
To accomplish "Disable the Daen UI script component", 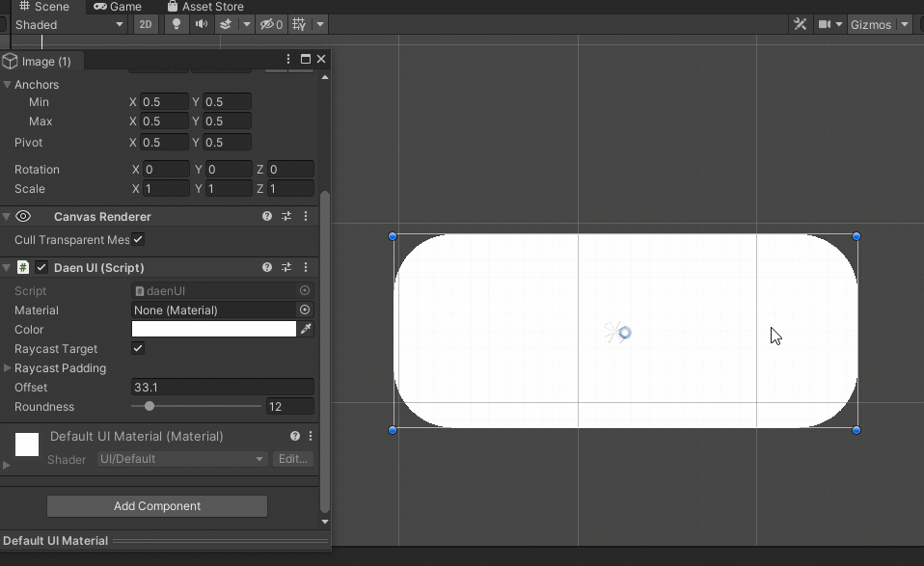I will pyautogui.click(x=41, y=268).
